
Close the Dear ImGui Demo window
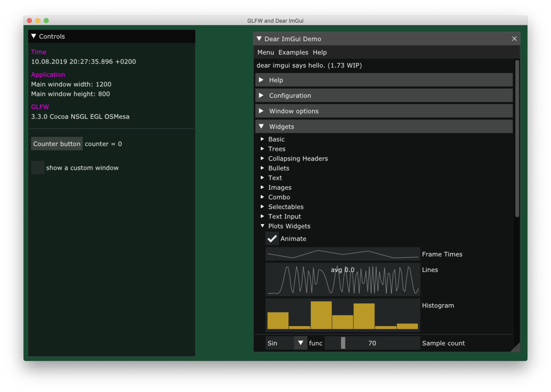point(514,39)
